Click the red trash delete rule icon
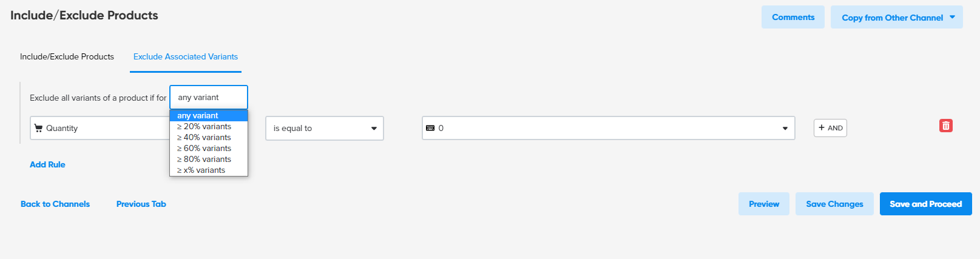The height and width of the screenshot is (259, 980). click(945, 126)
